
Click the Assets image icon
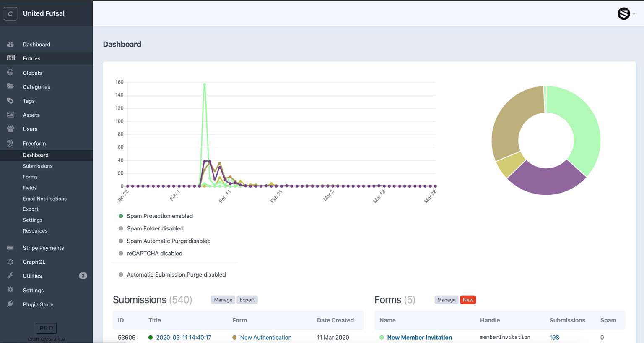[x=10, y=115]
